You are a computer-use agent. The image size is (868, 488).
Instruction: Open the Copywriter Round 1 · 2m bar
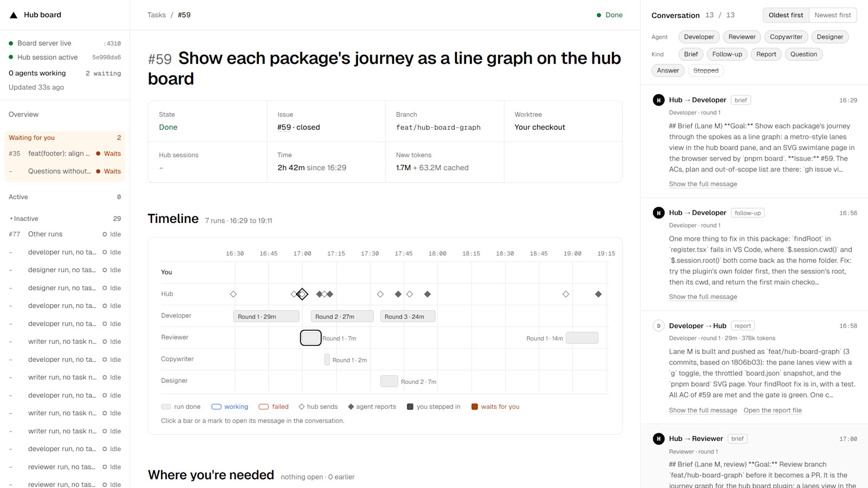(327, 359)
